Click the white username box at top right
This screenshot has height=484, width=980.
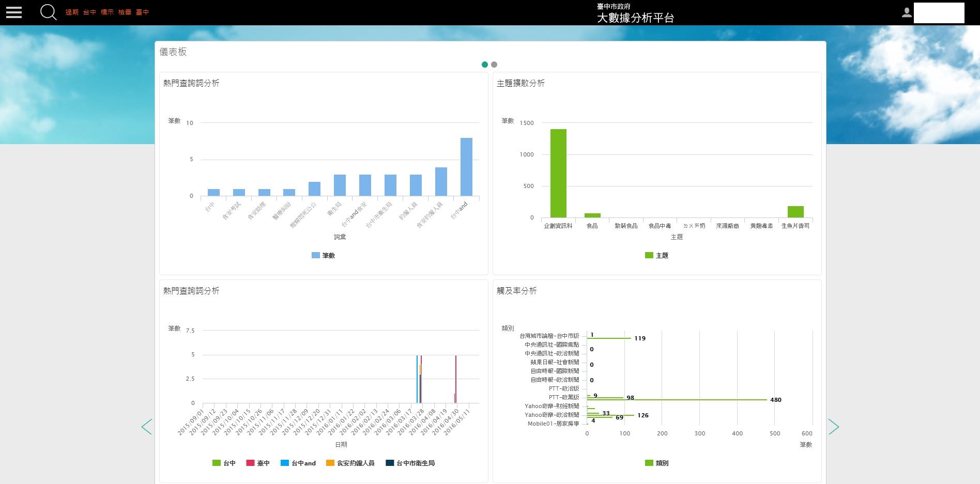pos(939,13)
